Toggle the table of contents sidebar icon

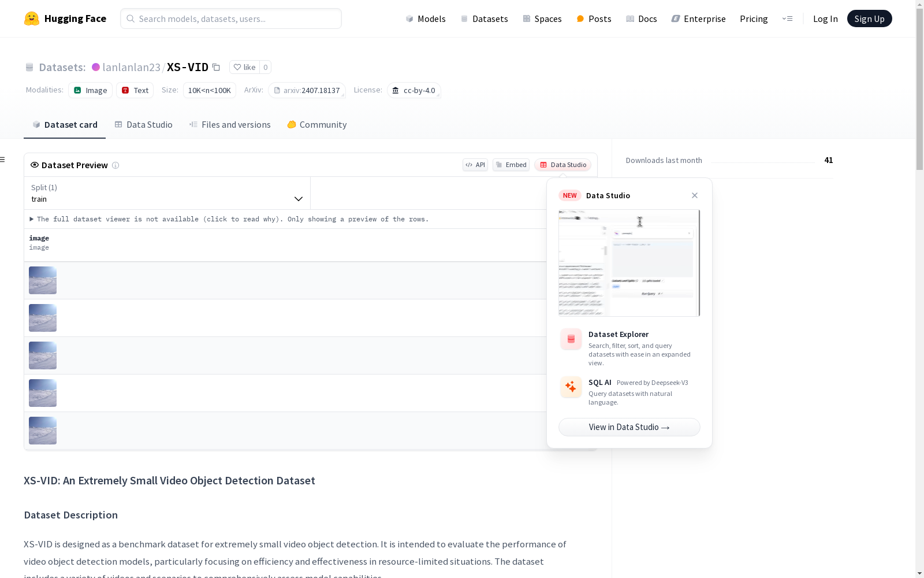click(x=3, y=160)
